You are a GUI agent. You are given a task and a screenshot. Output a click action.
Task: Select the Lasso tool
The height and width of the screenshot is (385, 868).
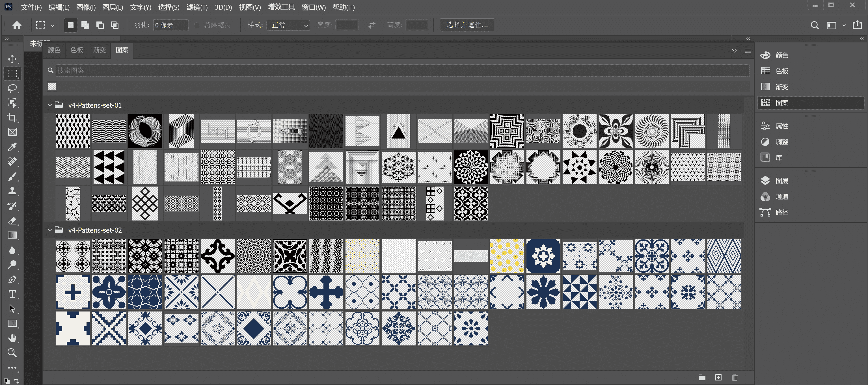pyautogui.click(x=12, y=88)
